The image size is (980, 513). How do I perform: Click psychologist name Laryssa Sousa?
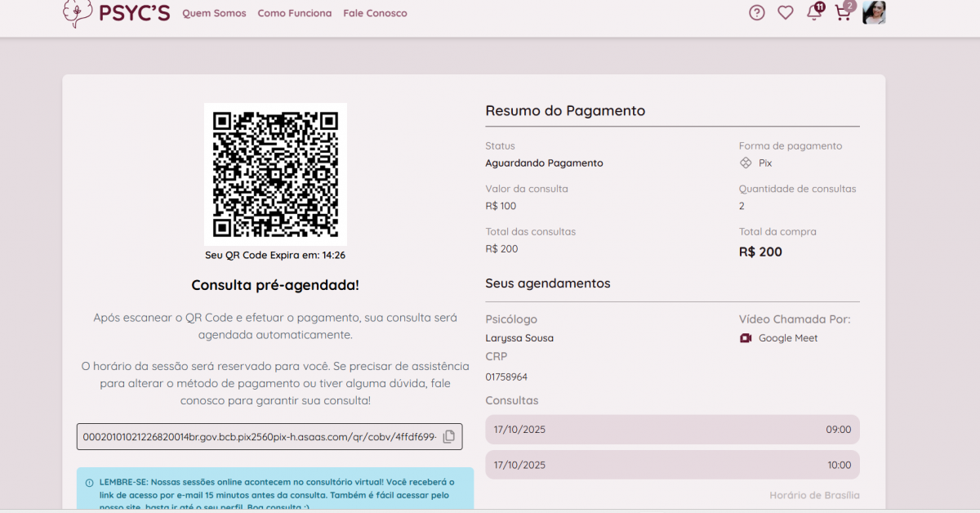tap(519, 338)
